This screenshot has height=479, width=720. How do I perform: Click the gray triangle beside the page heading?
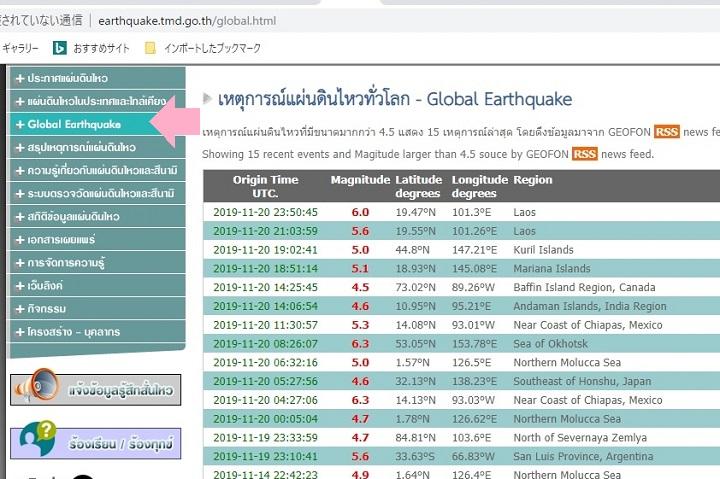[207, 98]
